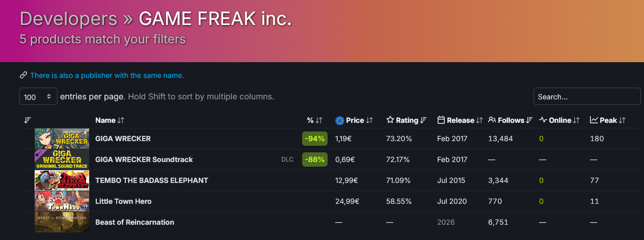Click the Beast of Reincarnation thumbnail
Screen dimensions: 644x240
pyautogui.click(x=62, y=222)
